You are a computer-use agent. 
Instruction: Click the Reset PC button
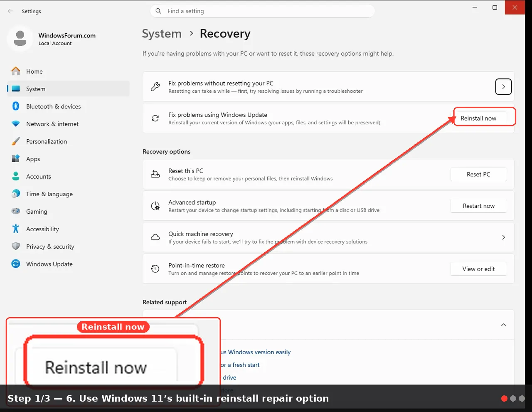click(478, 175)
